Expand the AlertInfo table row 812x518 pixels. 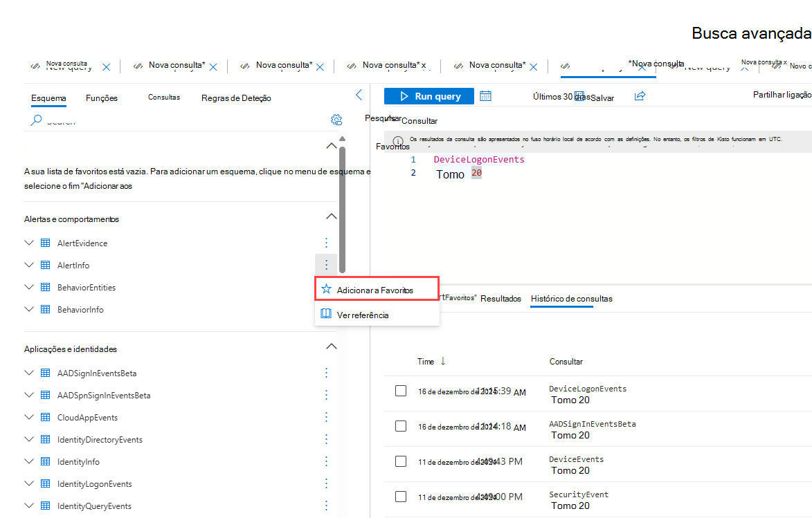29,265
